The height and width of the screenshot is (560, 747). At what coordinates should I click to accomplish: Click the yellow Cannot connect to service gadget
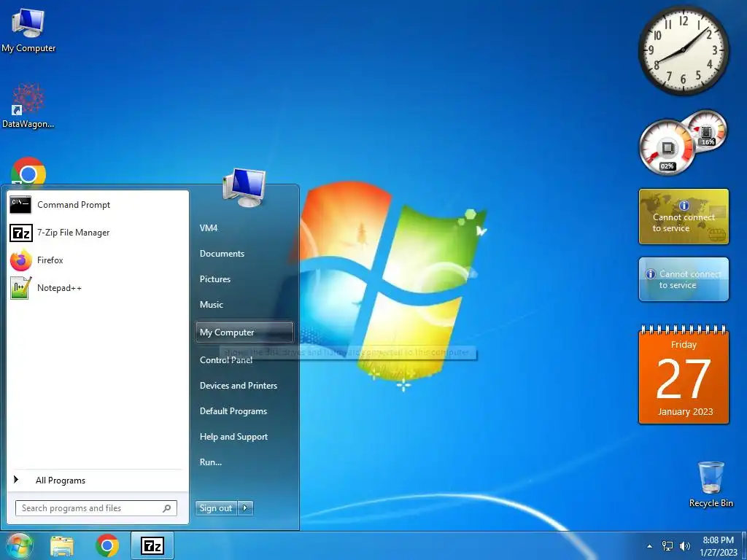click(684, 217)
